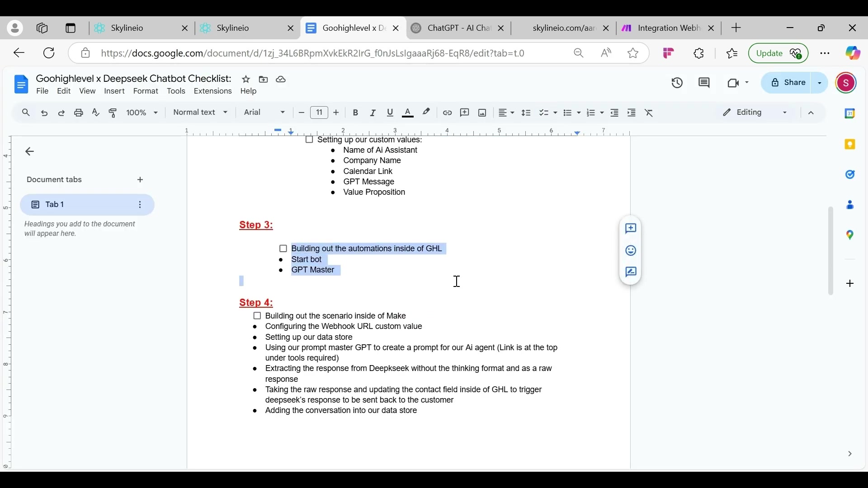This screenshot has height=488, width=868.
Task: Increase indent
Action: [x=632, y=113]
